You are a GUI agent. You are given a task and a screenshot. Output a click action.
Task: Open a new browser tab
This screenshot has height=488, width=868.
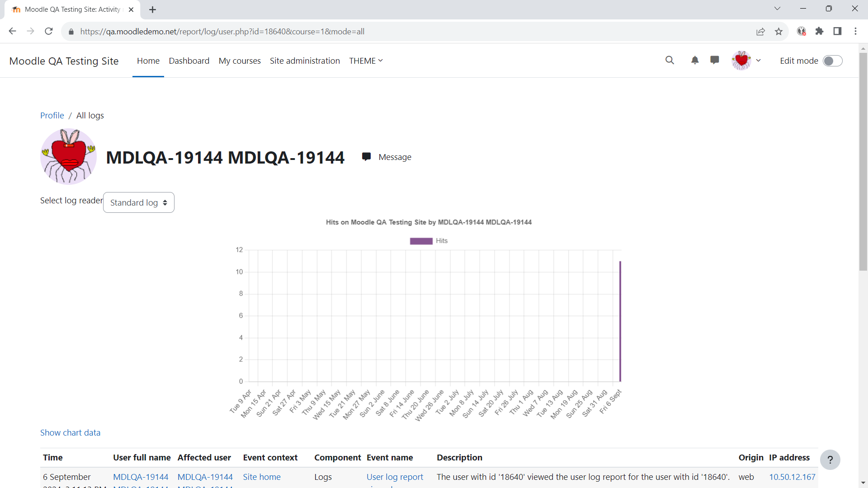(152, 9)
